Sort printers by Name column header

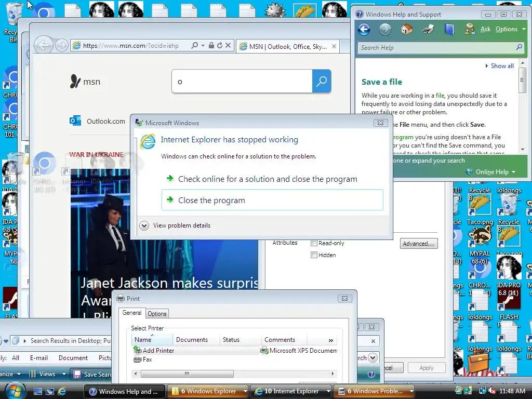tap(152, 340)
